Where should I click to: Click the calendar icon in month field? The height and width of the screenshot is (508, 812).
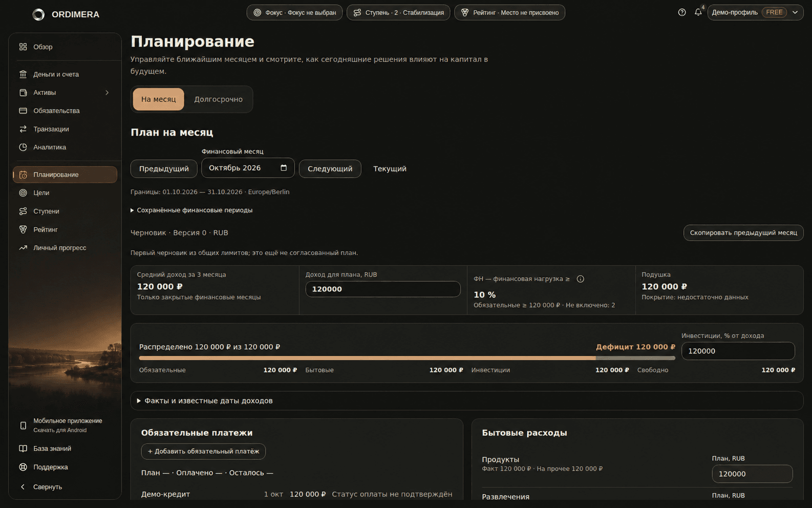[x=284, y=168]
